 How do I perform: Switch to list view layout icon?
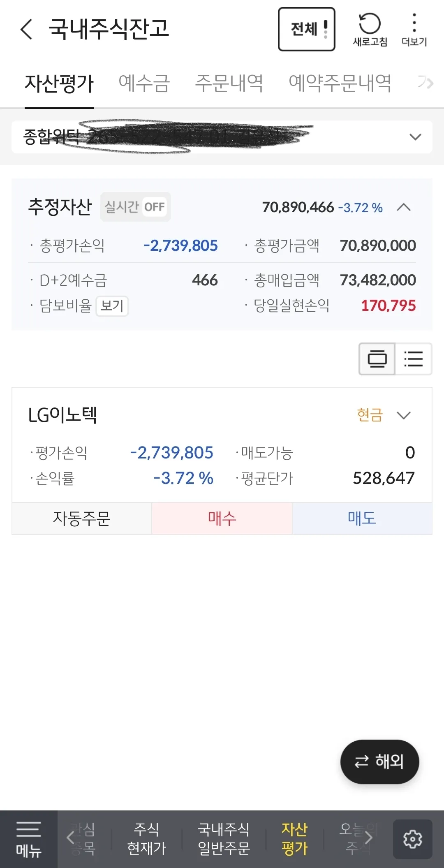(413, 359)
